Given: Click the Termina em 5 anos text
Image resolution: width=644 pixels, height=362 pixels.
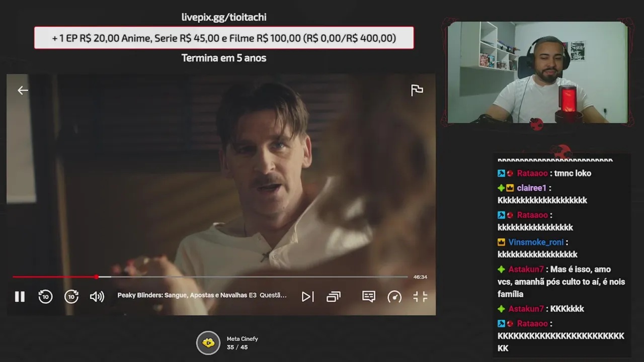Looking at the screenshot, I should tap(224, 58).
